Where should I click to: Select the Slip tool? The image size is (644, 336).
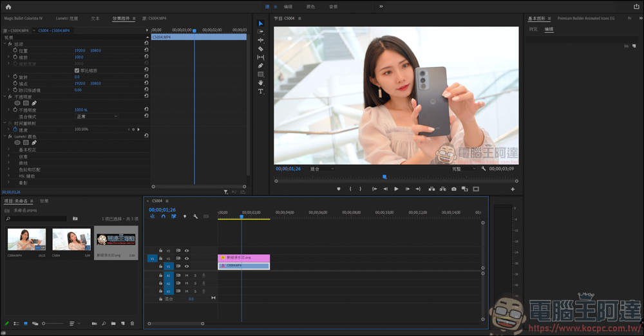pos(260,57)
